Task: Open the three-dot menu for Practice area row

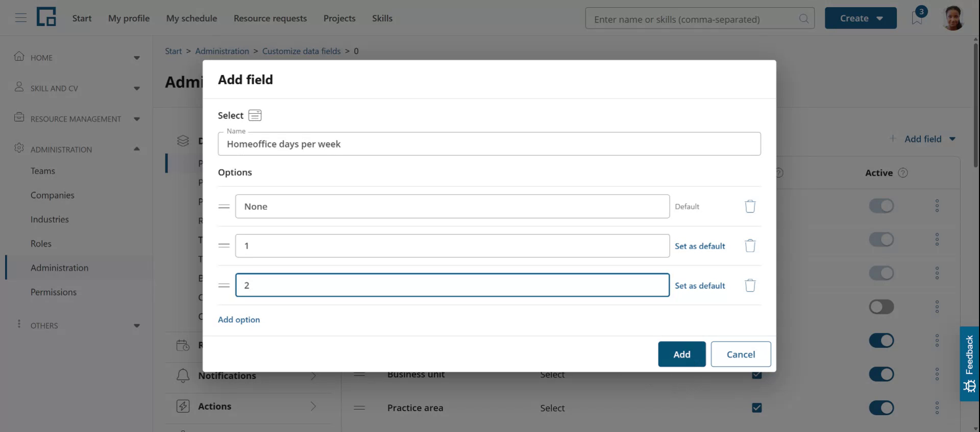Action: pyautogui.click(x=937, y=408)
